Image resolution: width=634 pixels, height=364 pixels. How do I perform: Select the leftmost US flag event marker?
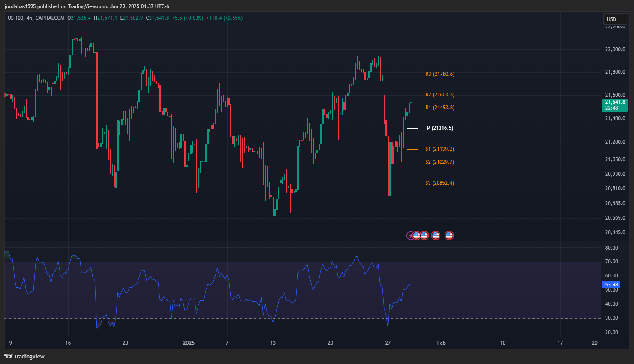(417, 235)
